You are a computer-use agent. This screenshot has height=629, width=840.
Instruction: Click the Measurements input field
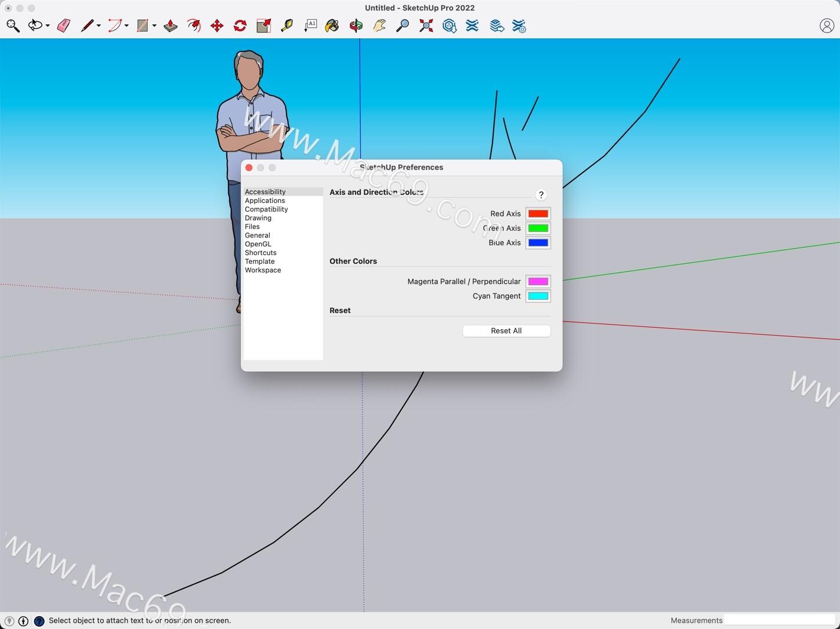point(780,620)
